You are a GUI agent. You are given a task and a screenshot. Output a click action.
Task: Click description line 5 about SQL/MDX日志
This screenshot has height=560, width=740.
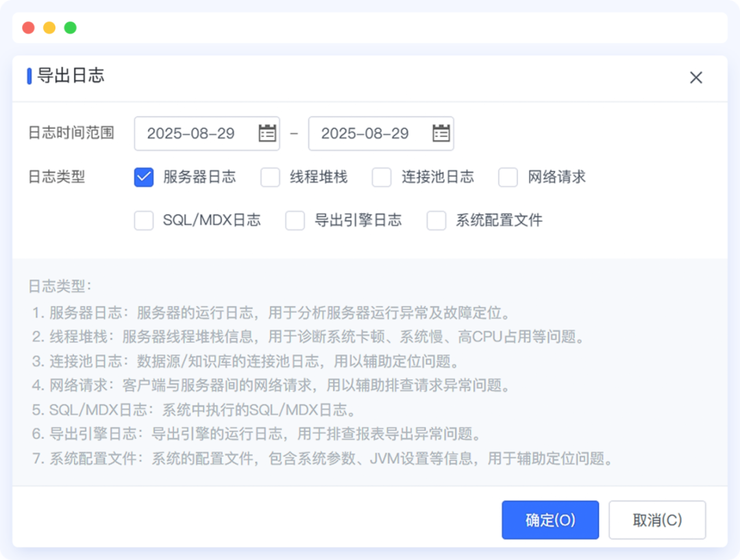point(195,410)
